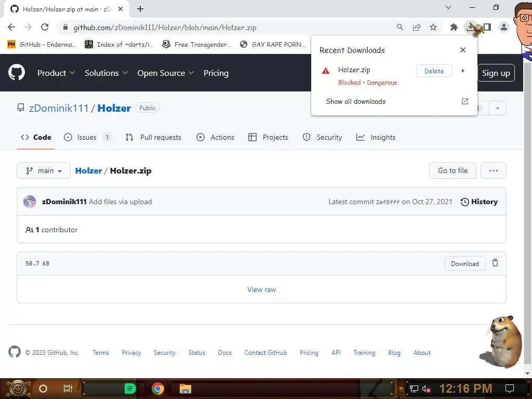Click the footer GitHub logo
This screenshot has height=399, width=532.
click(x=15, y=352)
